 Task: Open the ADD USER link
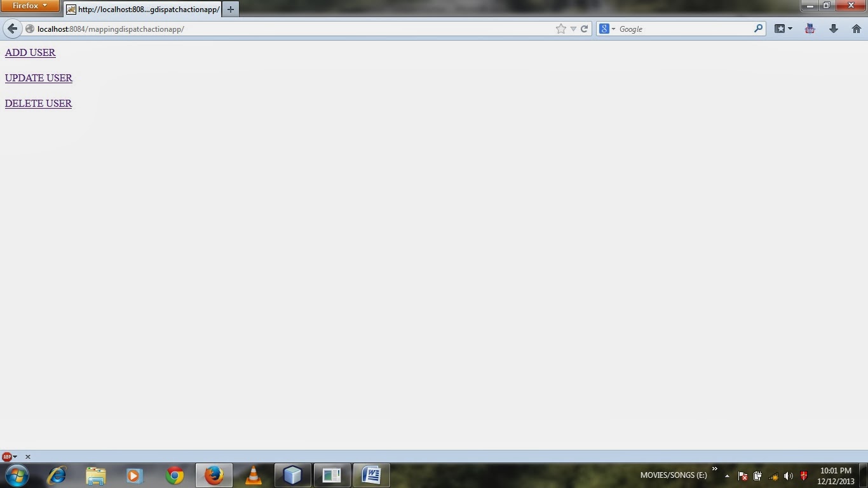pos(30,52)
